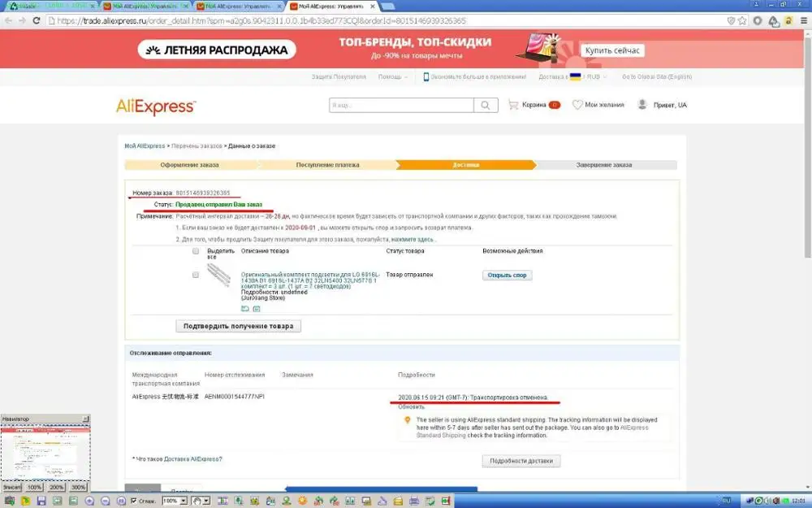Click the round zoom out magnifier icon
Image resolution: width=812 pixels, height=508 pixels.
pyautogui.click(x=105, y=501)
